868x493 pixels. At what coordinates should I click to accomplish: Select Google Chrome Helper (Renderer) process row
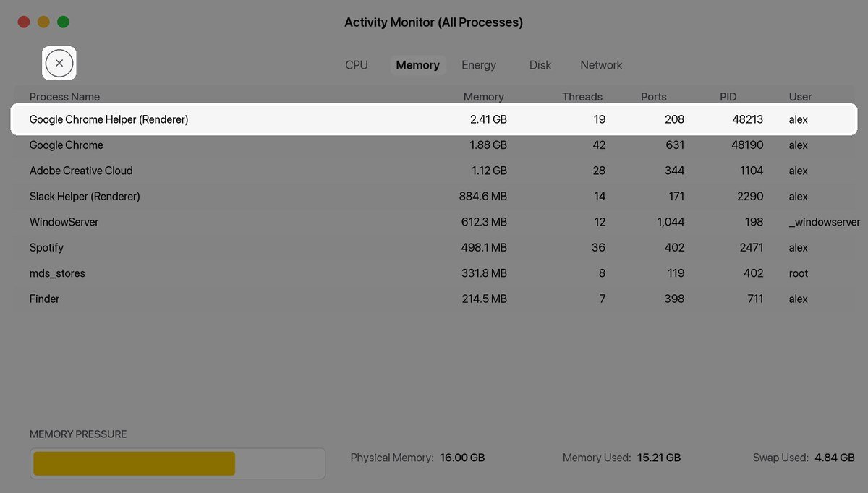(434, 119)
